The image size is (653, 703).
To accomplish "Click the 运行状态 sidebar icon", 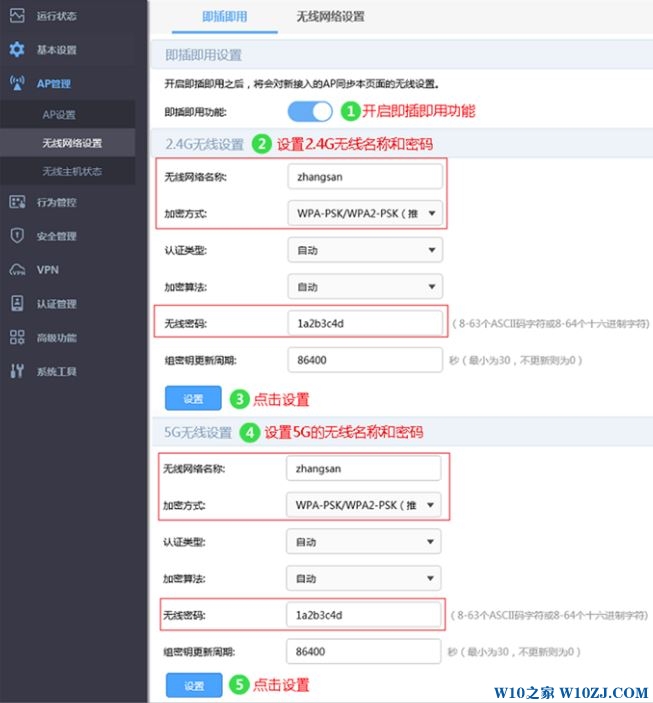I will point(17,16).
